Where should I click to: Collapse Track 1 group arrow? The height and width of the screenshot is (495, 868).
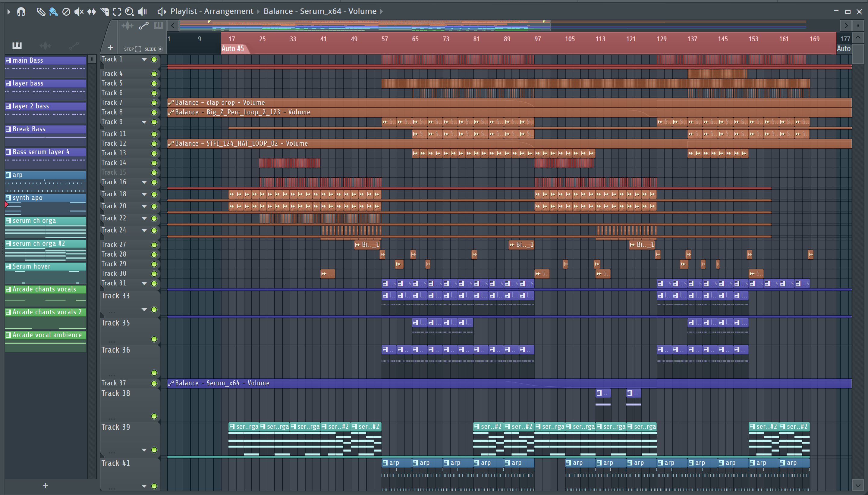[x=144, y=60]
